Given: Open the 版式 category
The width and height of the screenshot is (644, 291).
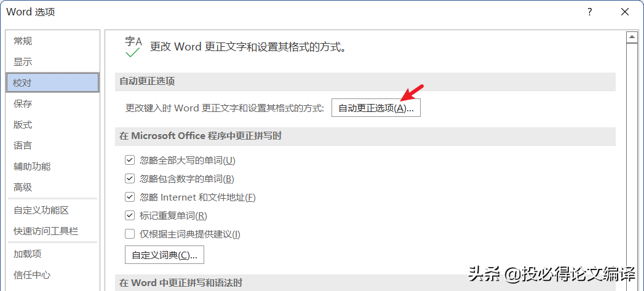Looking at the screenshot, I should click(52, 125).
